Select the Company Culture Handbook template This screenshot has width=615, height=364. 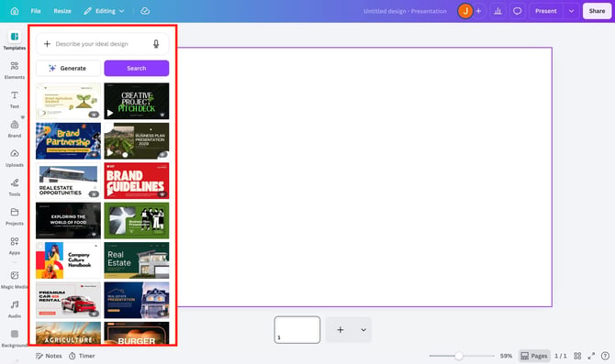tap(68, 260)
